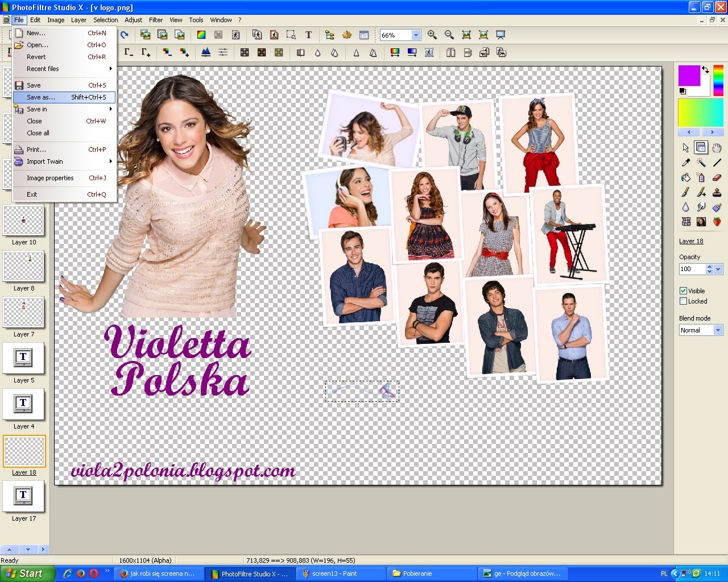This screenshot has width=728, height=582.
Task: Click the RGB color gradient square icon
Action: tap(201, 35)
